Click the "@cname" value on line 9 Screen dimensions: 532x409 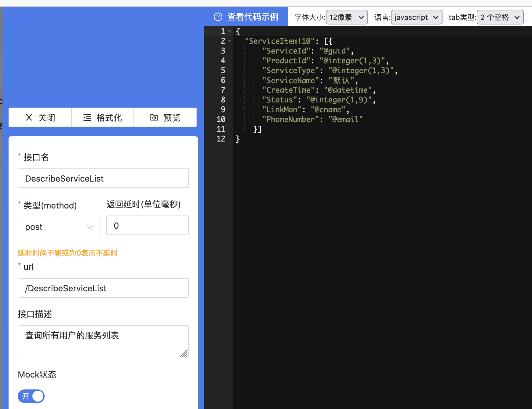328,109
